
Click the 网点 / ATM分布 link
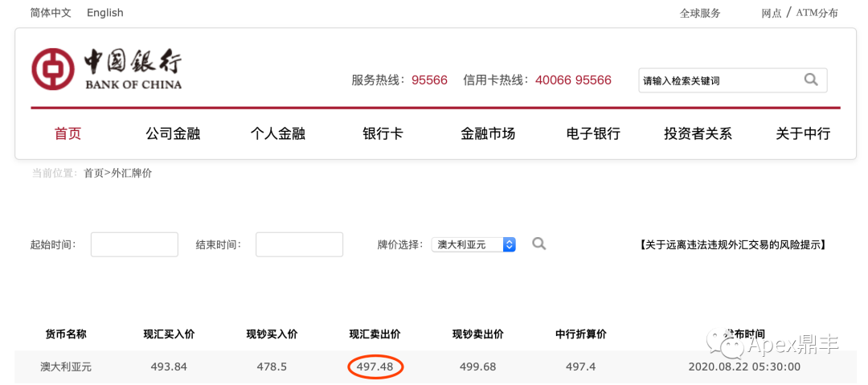click(x=800, y=14)
